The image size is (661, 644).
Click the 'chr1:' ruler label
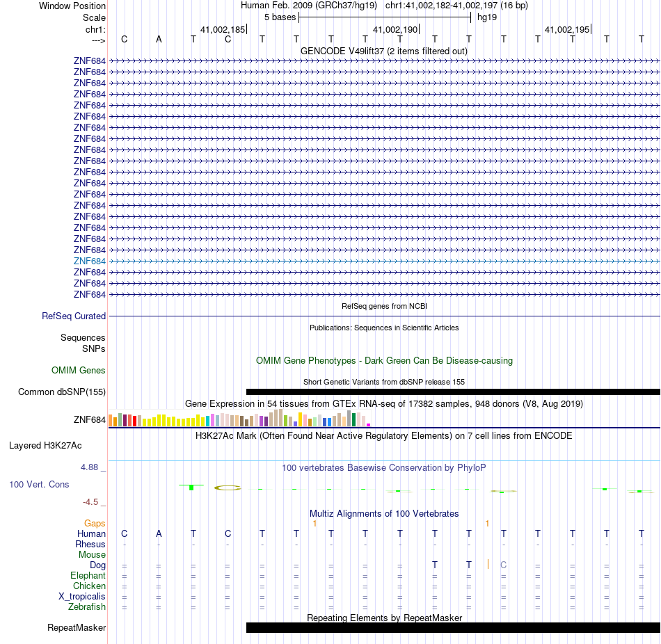96,29
